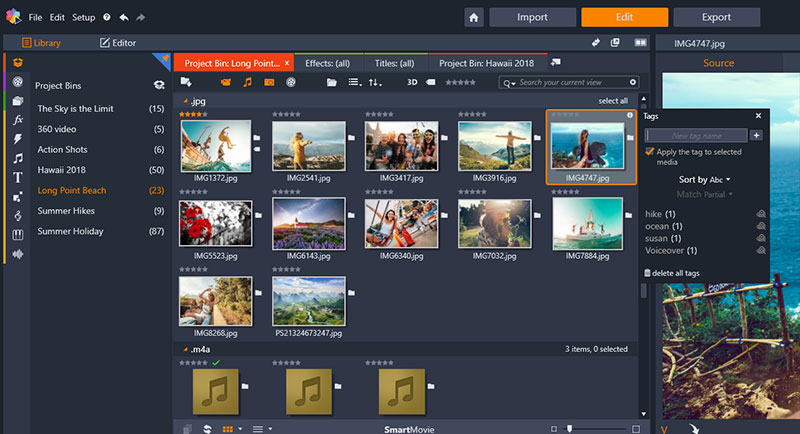Screen dimensions: 800x434
Task: Open the Effects (fx) category in sidebar
Action: coord(18,119)
